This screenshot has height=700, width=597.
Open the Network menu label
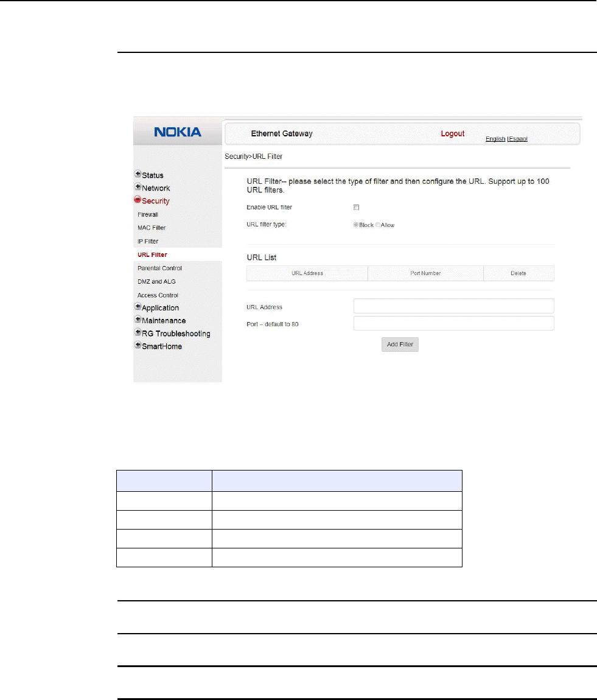tap(156, 189)
